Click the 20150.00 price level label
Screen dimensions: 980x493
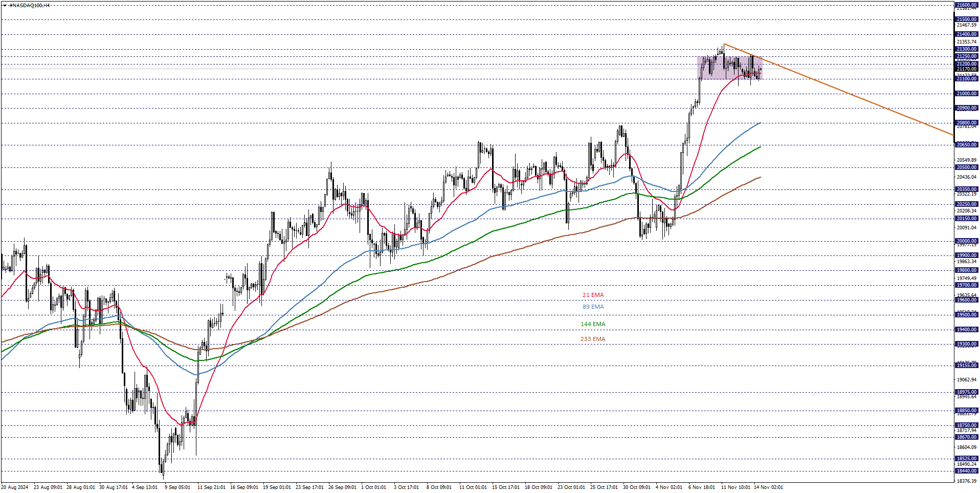point(966,219)
